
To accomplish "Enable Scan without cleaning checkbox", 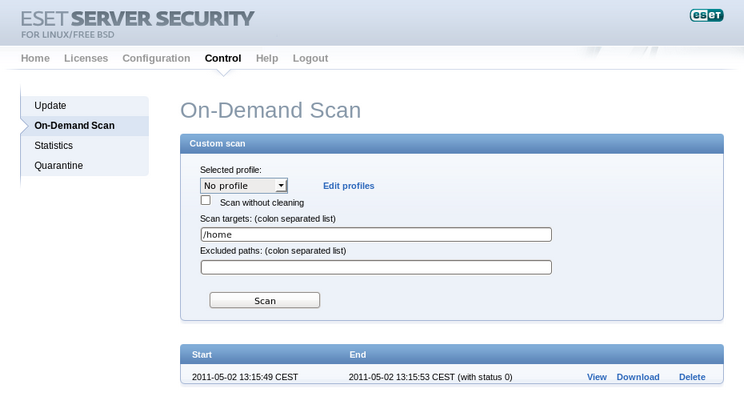I will coord(205,201).
